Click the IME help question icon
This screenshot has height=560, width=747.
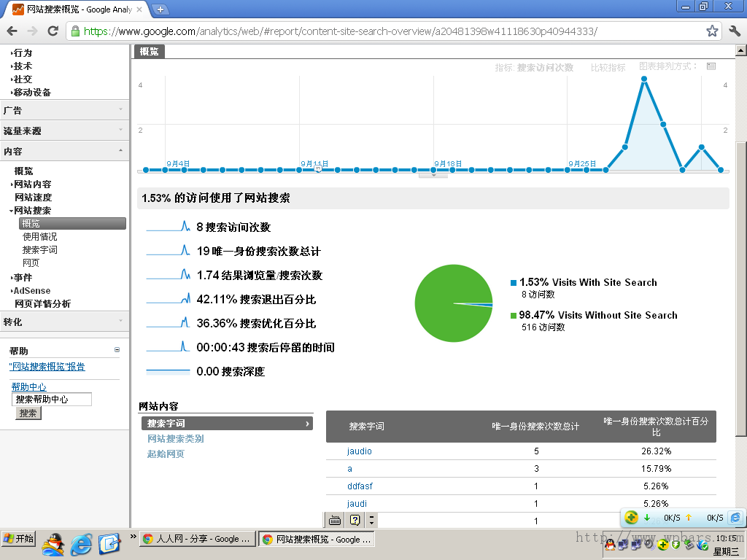355,520
